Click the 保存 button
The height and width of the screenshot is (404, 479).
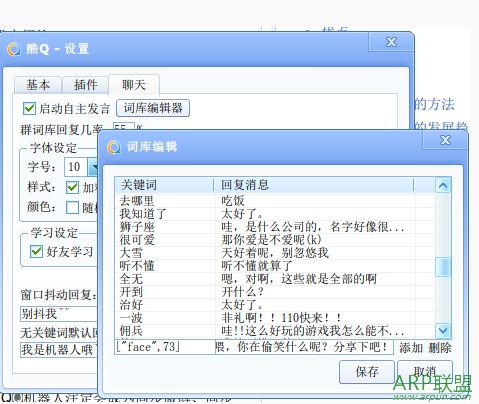click(367, 372)
